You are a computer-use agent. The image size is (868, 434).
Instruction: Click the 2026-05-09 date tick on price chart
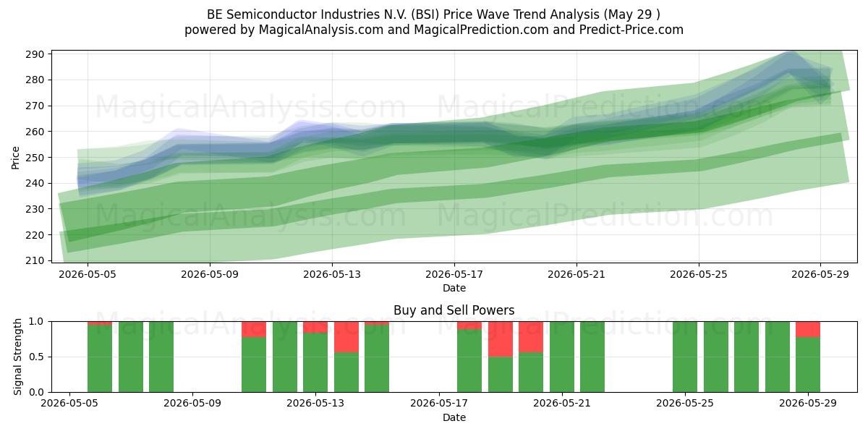pyautogui.click(x=210, y=274)
